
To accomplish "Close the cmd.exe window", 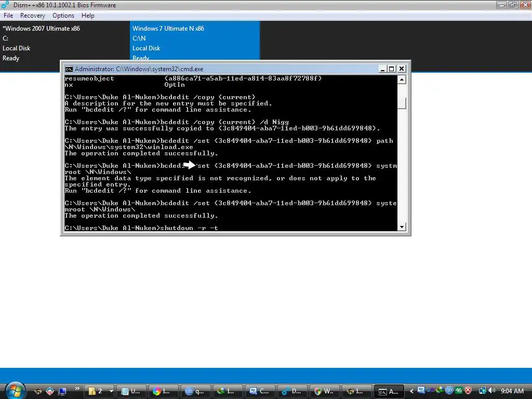I will pyautogui.click(x=402, y=69).
